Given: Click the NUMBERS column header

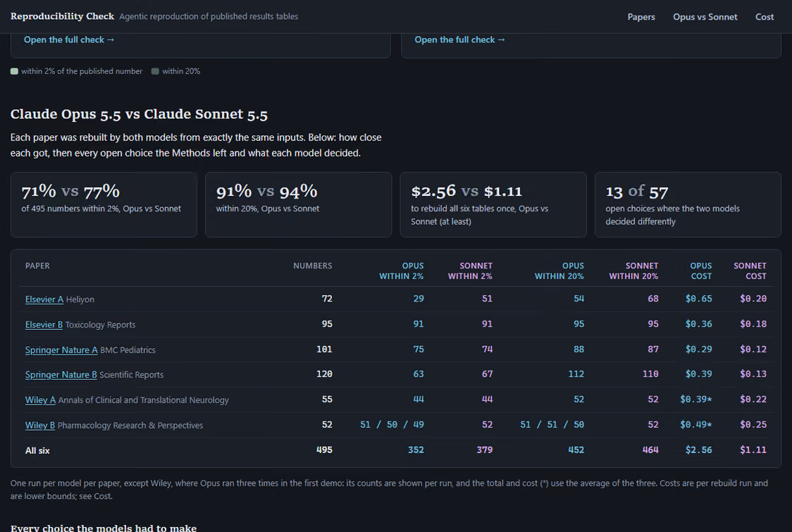Looking at the screenshot, I should pos(313,266).
